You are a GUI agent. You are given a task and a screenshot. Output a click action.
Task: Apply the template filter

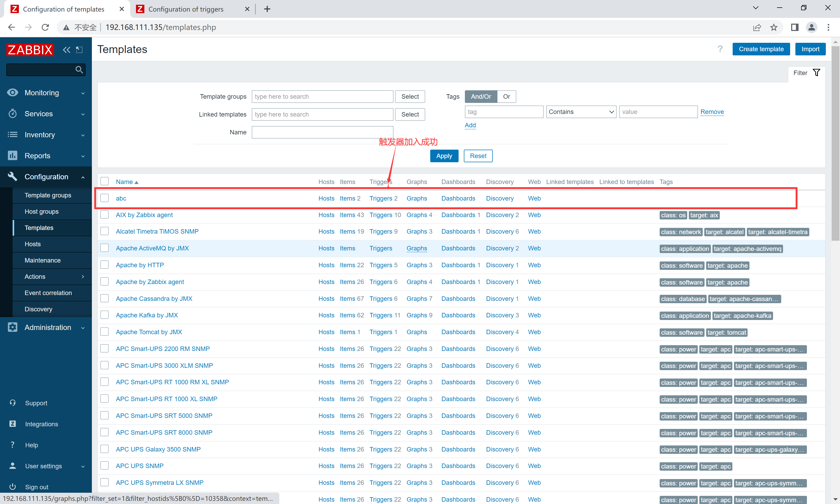click(x=444, y=156)
